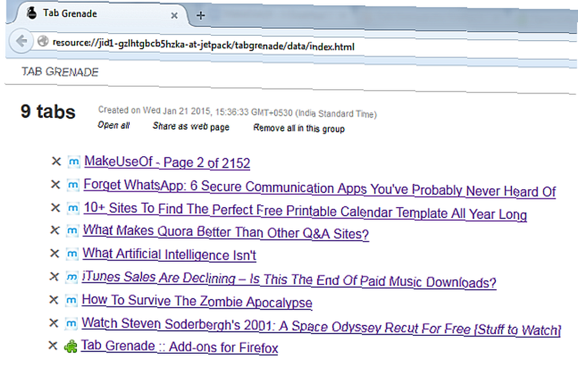Viewport: 578px width, 392px height.
Task: Click Share as web page
Action: pos(191,127)
